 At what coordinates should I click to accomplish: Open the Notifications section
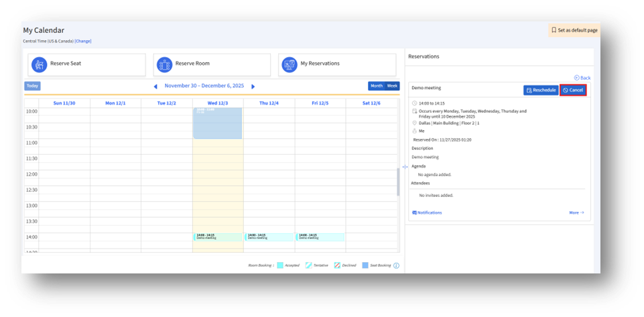pos(427,212)
